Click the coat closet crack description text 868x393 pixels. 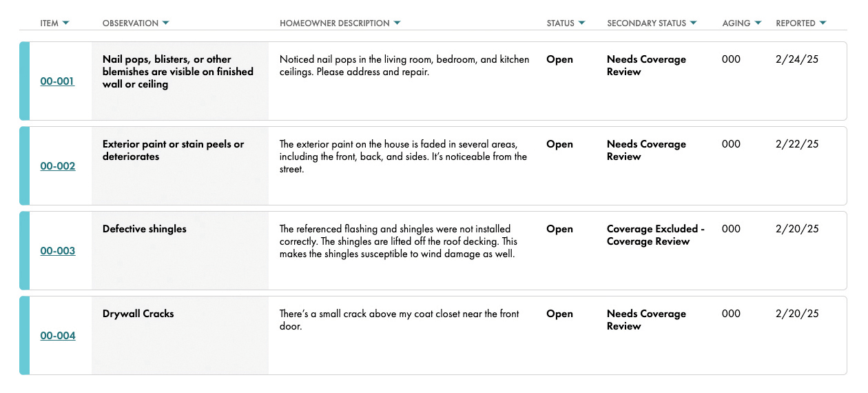(x=399, y=320)
